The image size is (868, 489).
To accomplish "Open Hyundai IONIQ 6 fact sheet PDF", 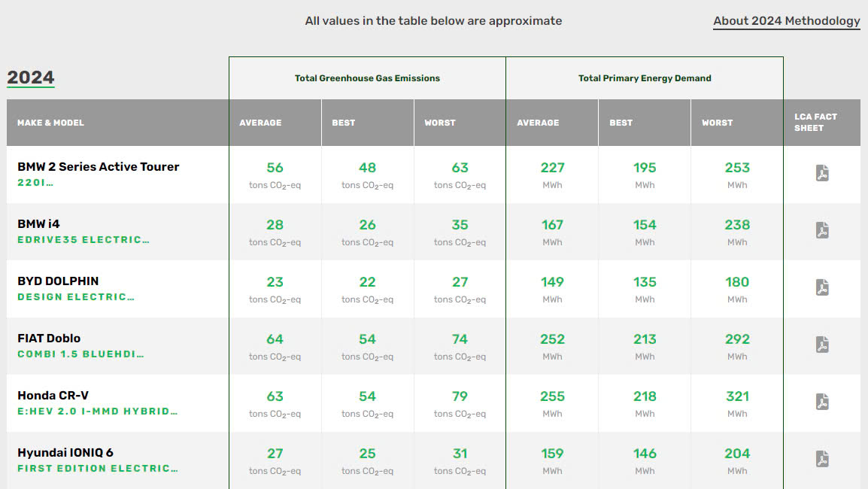I will [822, 459].
